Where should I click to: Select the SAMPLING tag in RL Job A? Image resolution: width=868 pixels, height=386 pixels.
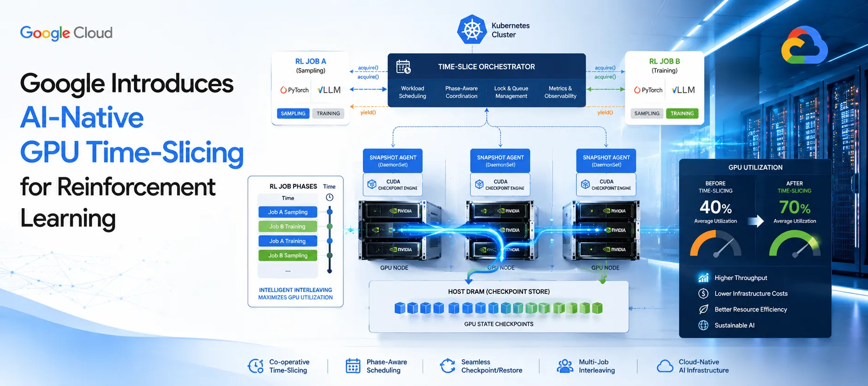[293, 113]
